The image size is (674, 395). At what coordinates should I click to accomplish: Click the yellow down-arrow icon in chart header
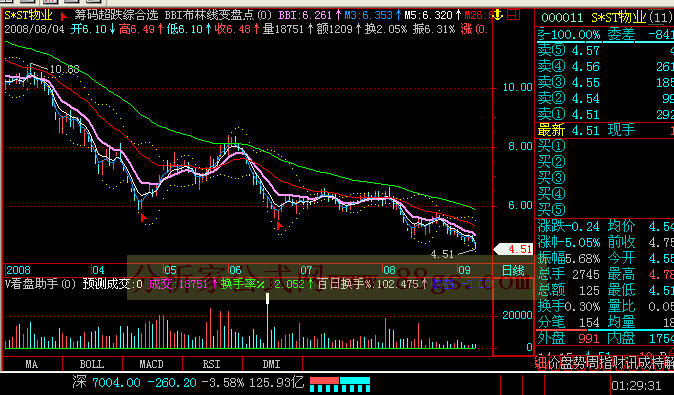tap(497, 15)
